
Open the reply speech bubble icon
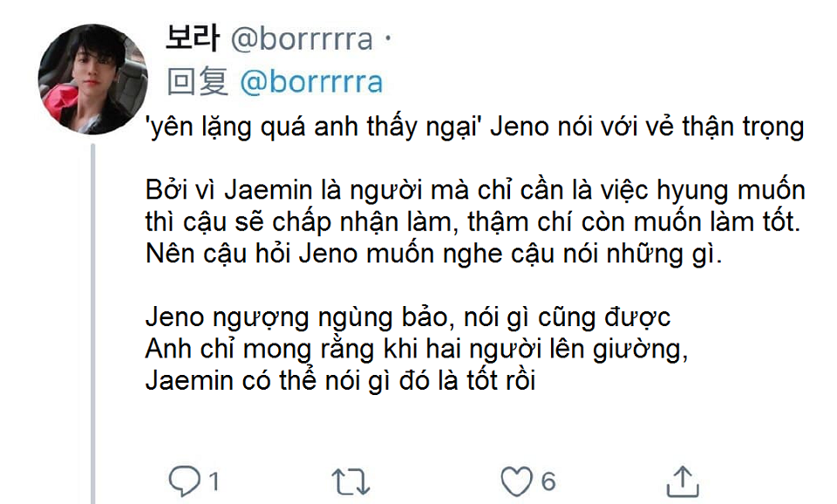[x=184, y=481]
